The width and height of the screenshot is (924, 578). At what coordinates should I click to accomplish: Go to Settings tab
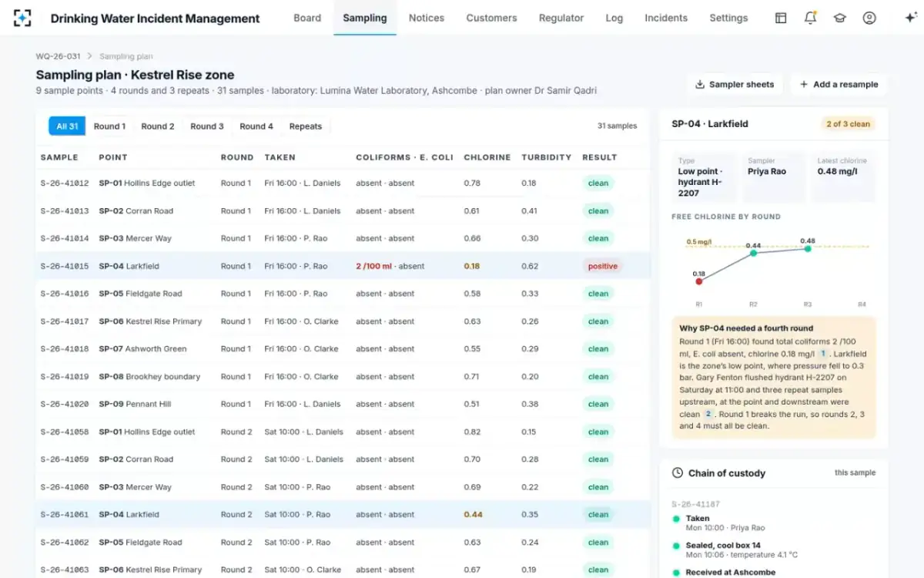pyautogui.click(x=728, y=18)
